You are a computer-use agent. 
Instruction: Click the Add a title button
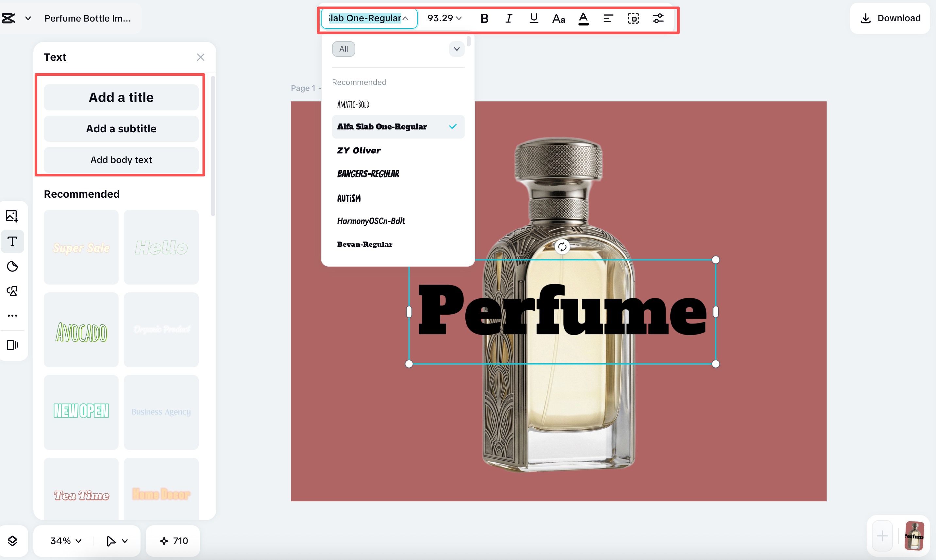121,97
